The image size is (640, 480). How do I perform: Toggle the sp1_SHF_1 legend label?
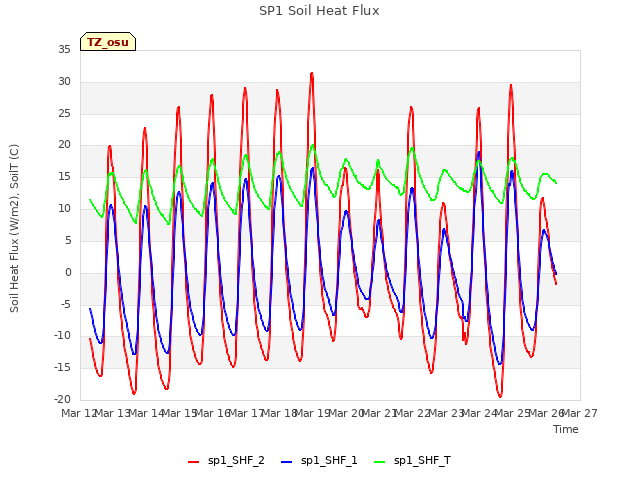(329, 460)
